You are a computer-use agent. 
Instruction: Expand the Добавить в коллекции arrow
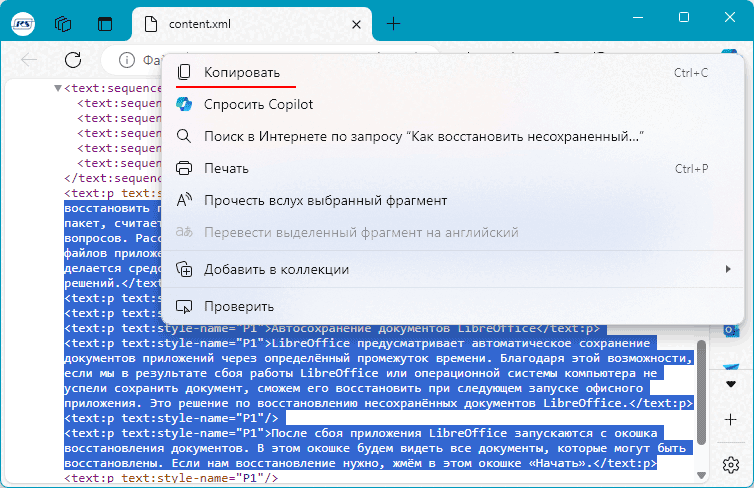728,269
